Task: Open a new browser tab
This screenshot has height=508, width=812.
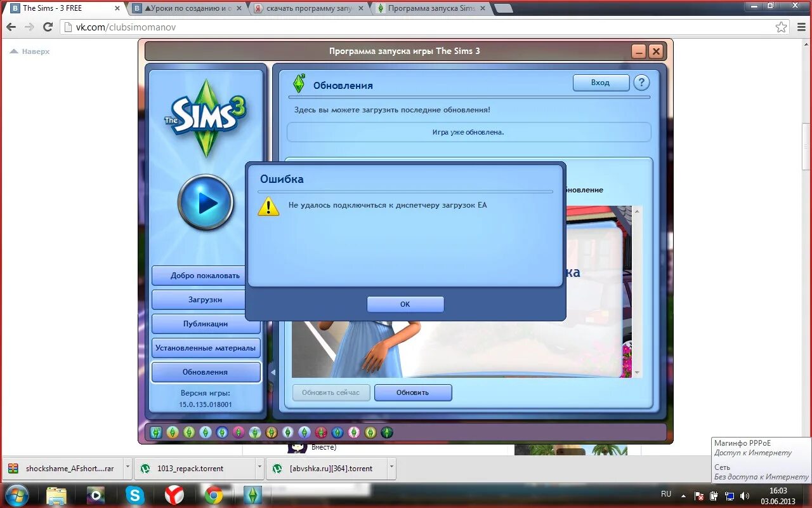Action: pyautogui.click(x=503, y=8)
